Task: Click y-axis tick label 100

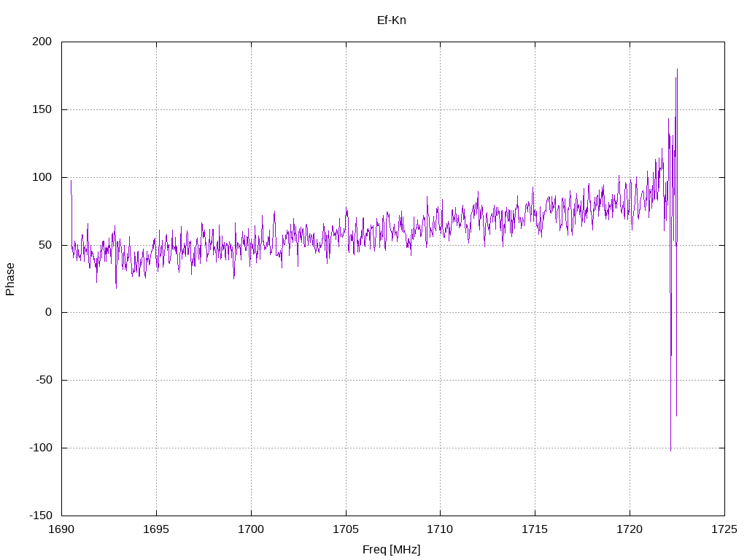Action: (42, 177)
